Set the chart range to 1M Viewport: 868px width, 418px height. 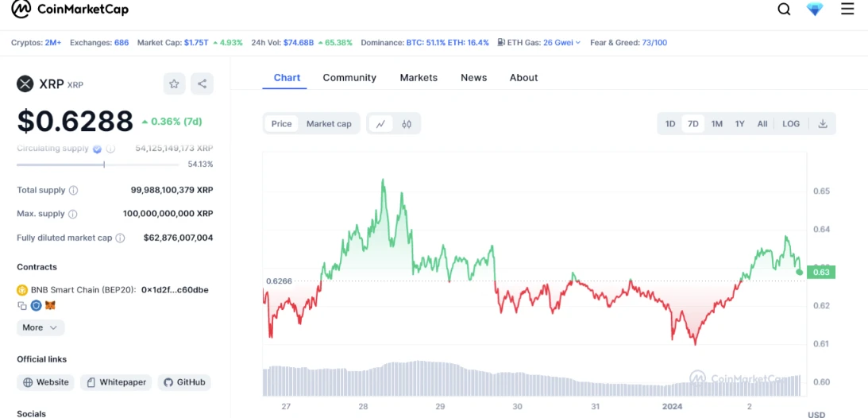[x=717, y=124]
